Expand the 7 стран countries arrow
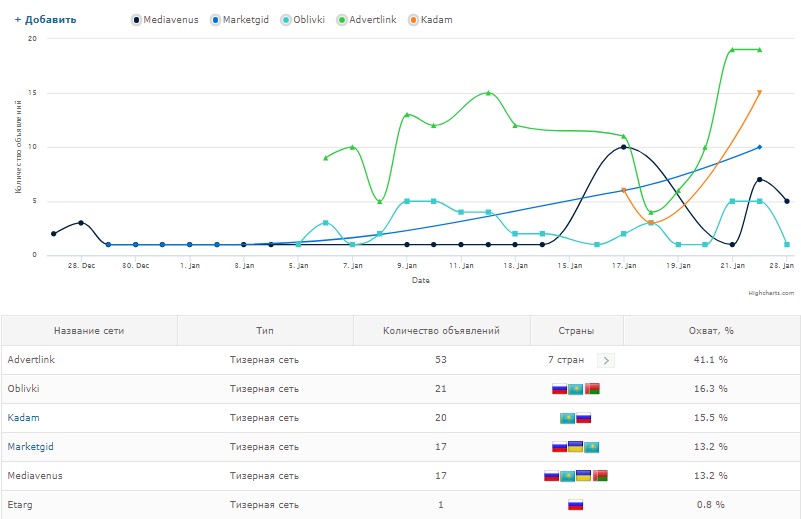Image resolution: width=801 pixels, height=519 pixels. (x=606, y=360)
